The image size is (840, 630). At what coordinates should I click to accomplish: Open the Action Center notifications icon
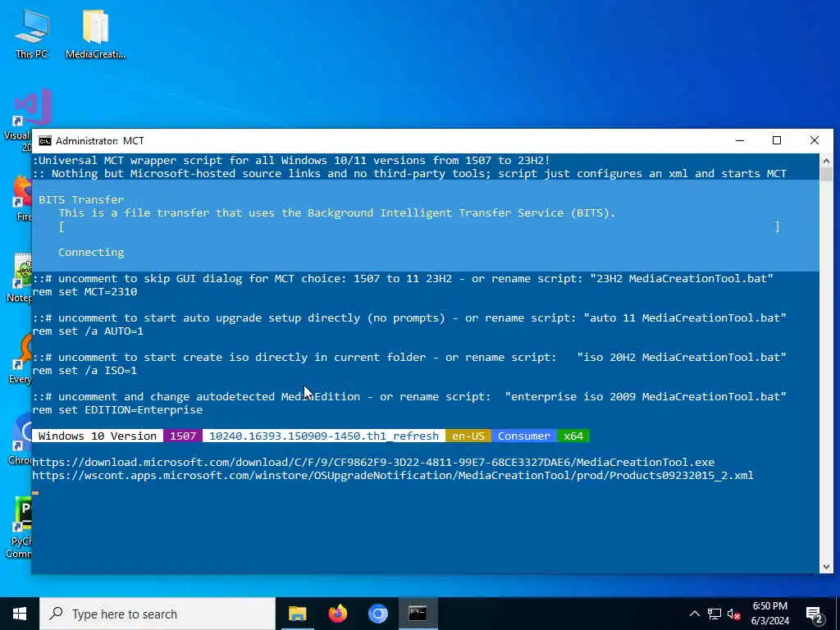pos(814,614)
